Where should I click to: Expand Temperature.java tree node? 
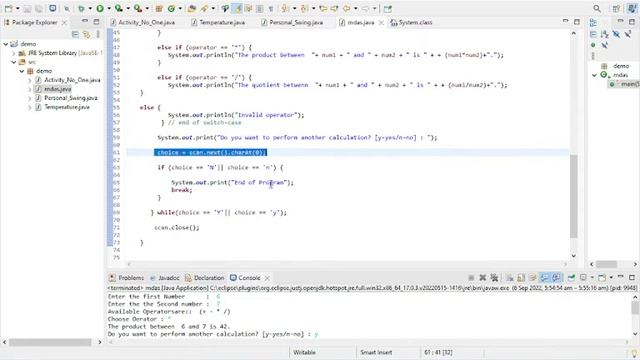[29, 107]
